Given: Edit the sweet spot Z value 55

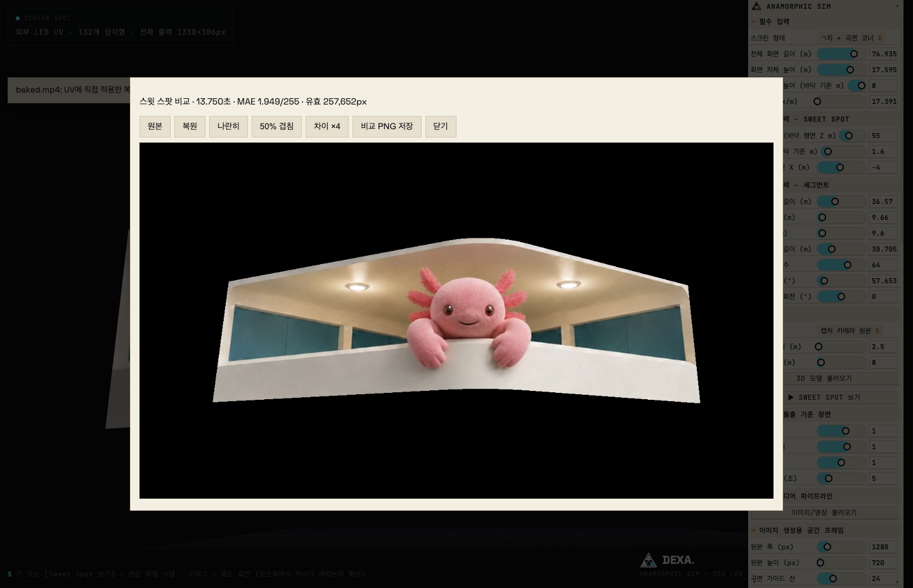Looking at the screenshot, I should pos(883,136).
